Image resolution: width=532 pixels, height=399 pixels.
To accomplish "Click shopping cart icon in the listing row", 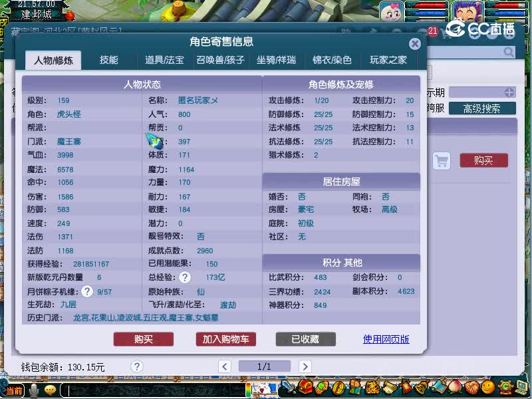I will pos(442,161).
